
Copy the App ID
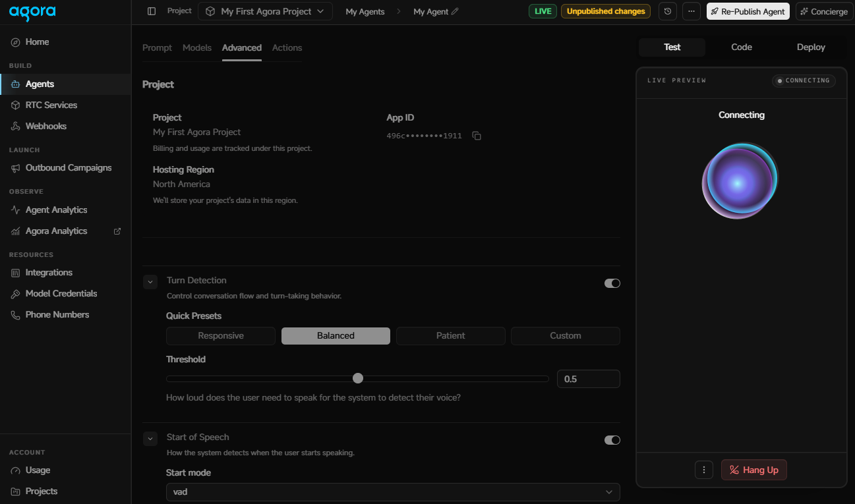coord(477,136)
